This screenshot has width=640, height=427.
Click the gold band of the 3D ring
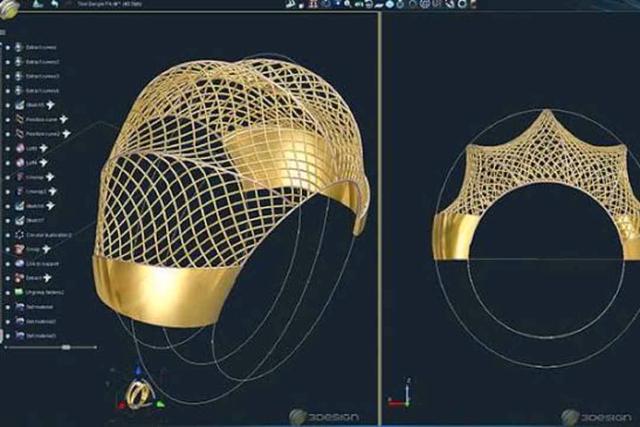tap(168, 288)
